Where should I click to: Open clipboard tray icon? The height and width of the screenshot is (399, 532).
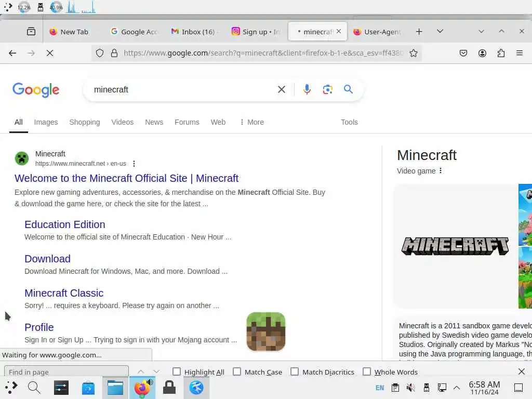click(395, 388)
